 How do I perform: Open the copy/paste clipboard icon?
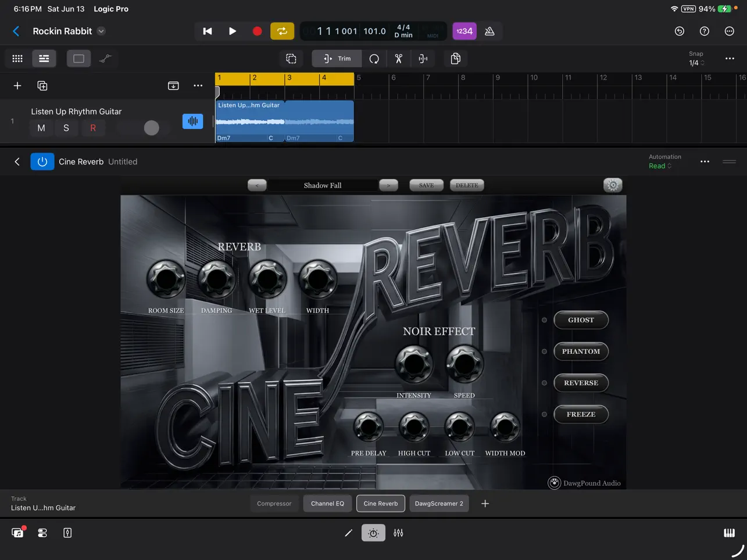point(456,59)
